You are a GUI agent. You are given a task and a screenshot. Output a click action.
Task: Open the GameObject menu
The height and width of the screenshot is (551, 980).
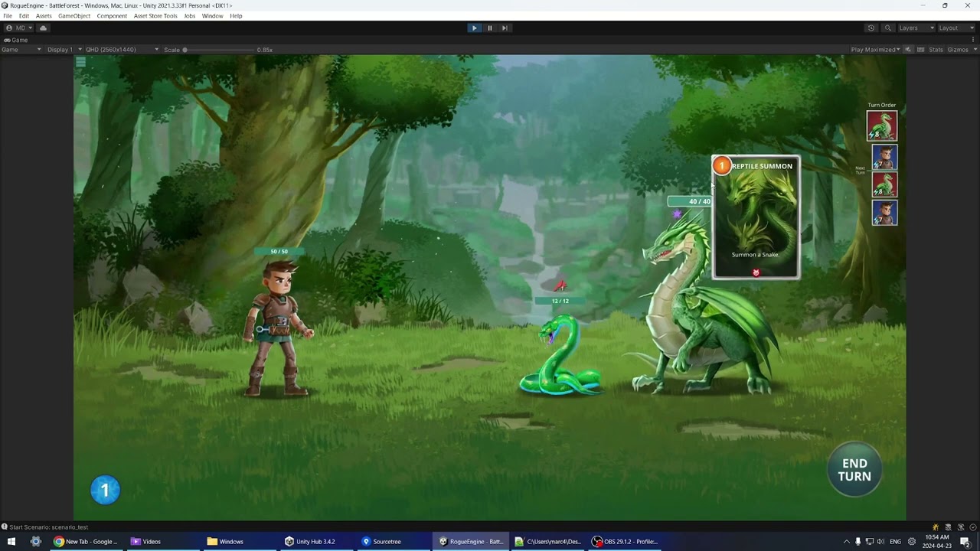(x=74, y=16)
